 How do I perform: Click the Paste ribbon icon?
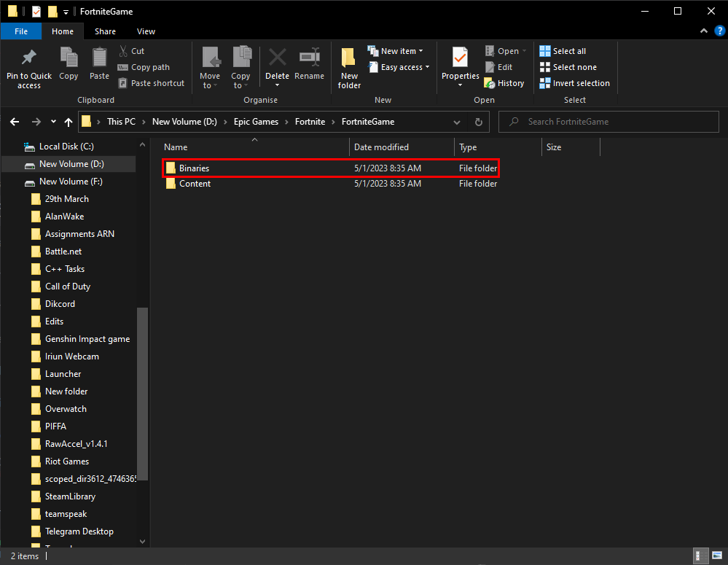coord(99,63)
